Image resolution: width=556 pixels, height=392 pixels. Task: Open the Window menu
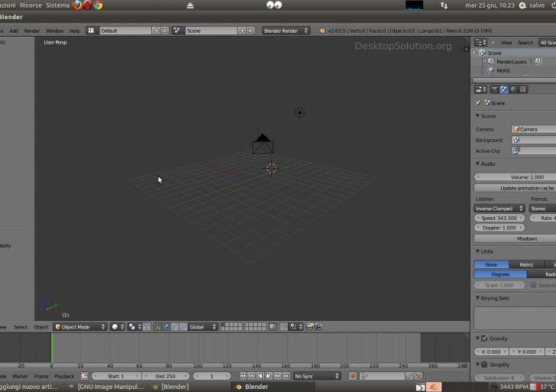(x=54, y=31)
